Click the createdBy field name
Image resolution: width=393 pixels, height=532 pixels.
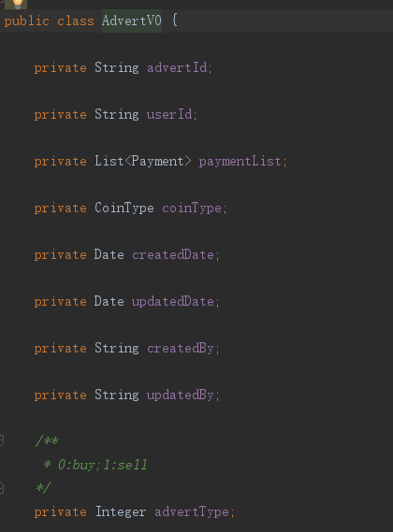[181, 348]
